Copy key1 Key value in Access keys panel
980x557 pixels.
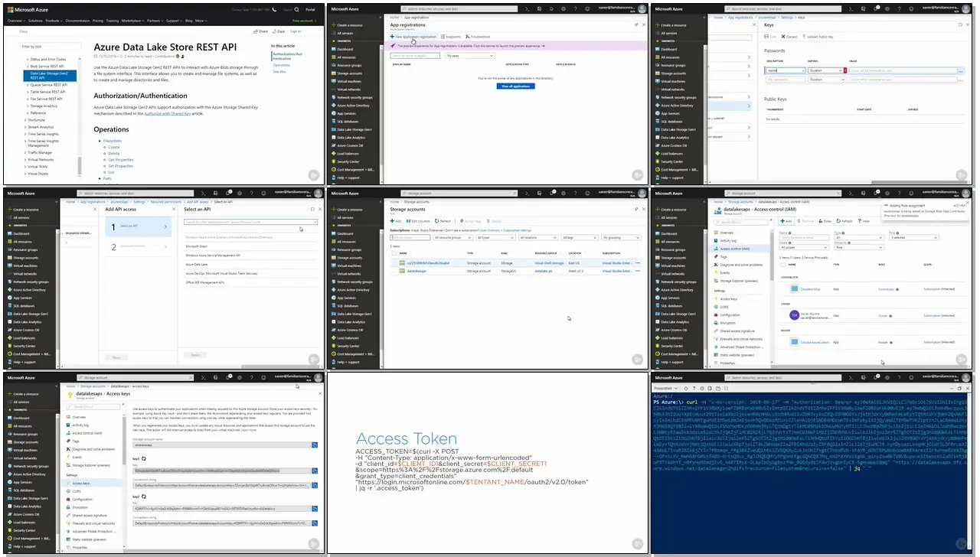(315, 471)
